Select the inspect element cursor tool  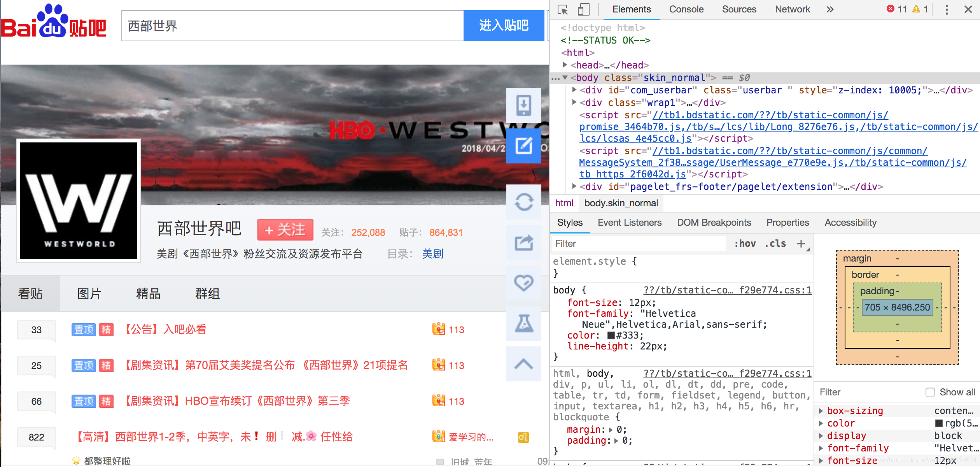(x=563, y=10)
